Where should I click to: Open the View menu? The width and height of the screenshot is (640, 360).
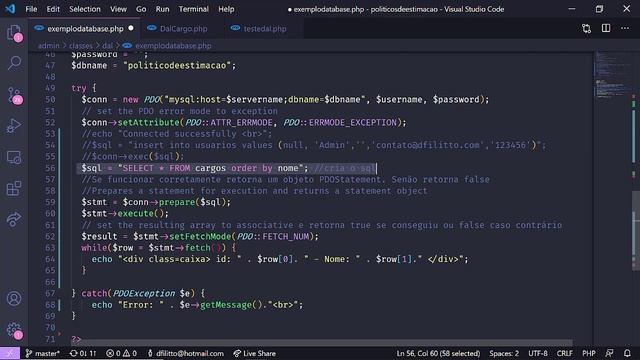(x=118, y=9)
